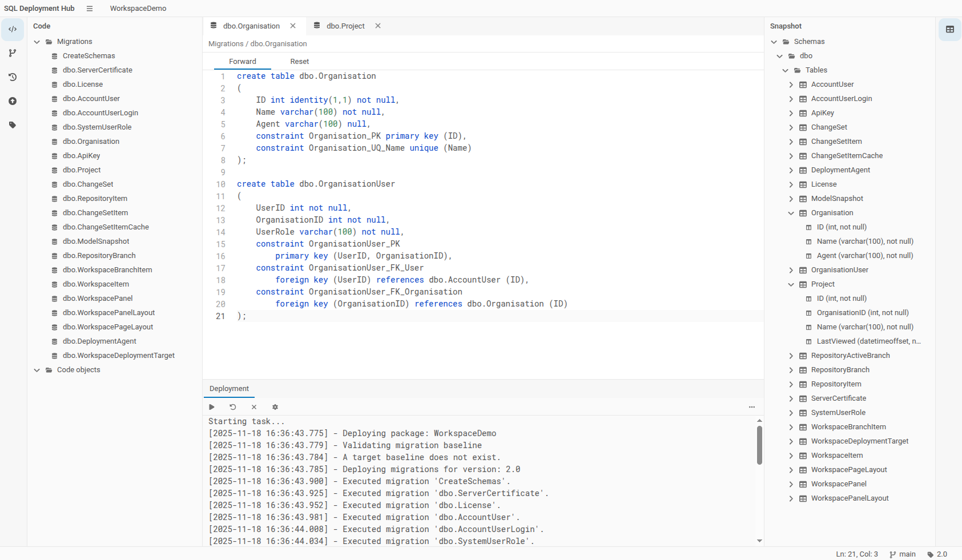Open the hamburger menu beside SQL Deployment Hub
962x560 pixels.
tap(89, 8)
